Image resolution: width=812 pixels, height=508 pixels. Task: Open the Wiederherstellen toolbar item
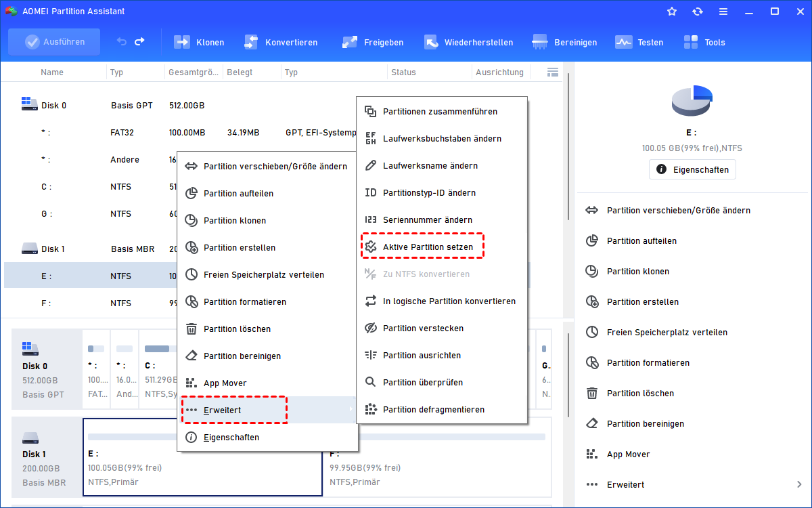(468, 42)
